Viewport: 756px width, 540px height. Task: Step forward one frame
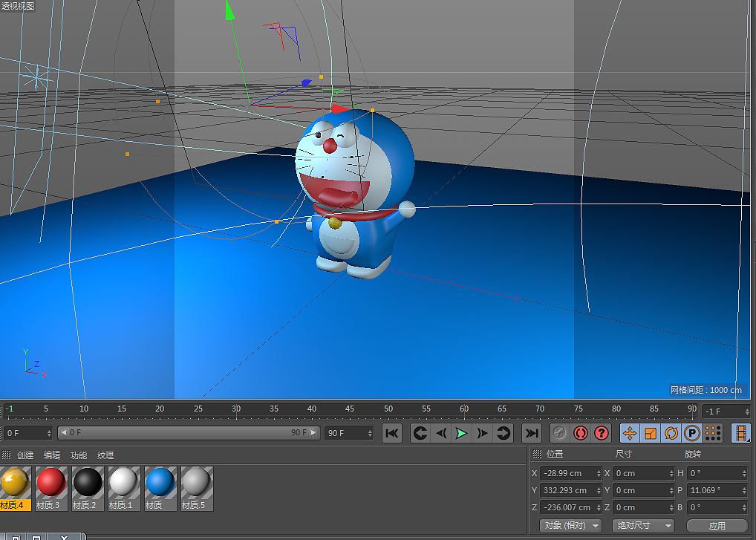(482, 433)
